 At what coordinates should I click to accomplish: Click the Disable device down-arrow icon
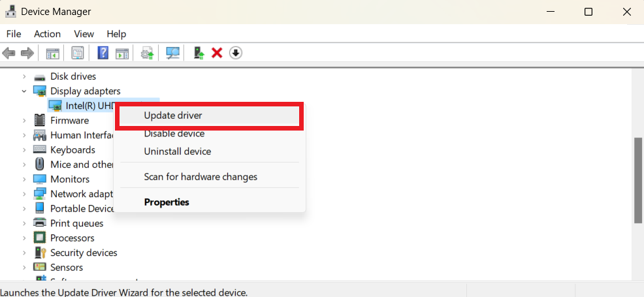point(236,53)
